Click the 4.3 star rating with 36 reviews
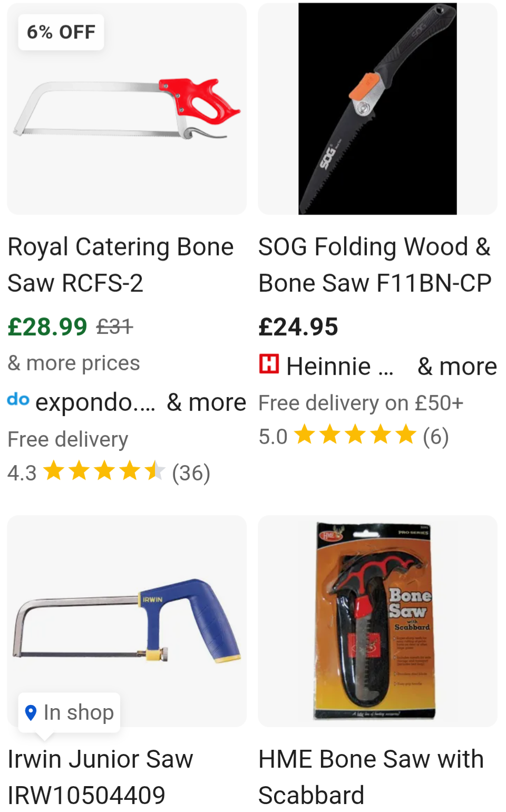Image resolution: width=506 pixels, height=812 pixels. tap(109, 472)
